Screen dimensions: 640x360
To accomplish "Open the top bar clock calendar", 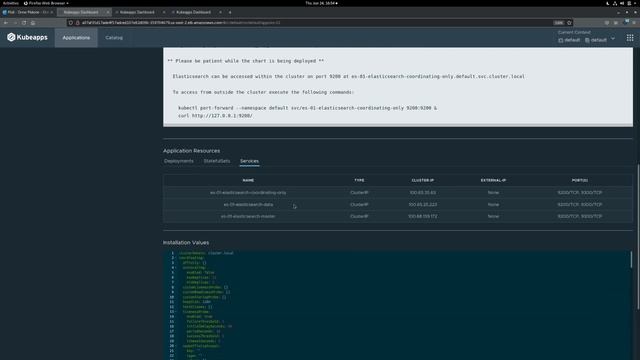I will tap(321, 3).
